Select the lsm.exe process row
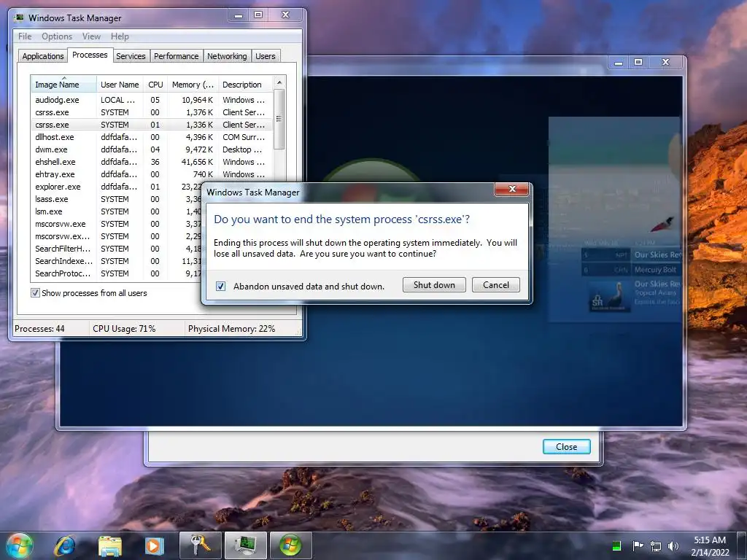Image resolution: width=747 pixels, height=560 pixels. (116, 211)
